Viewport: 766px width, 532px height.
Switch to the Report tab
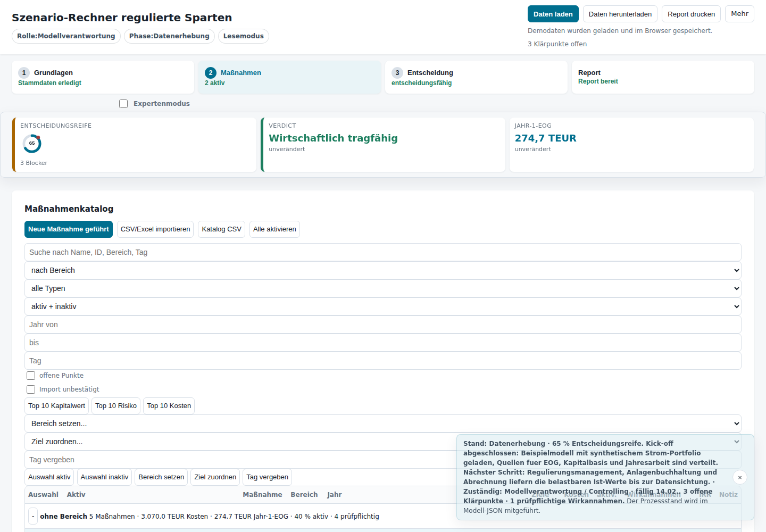coord(663,77)
